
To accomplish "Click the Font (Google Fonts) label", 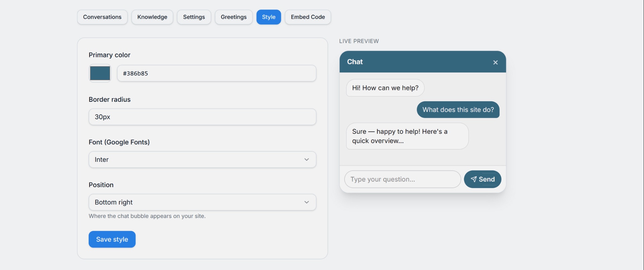I will point(119,142).
